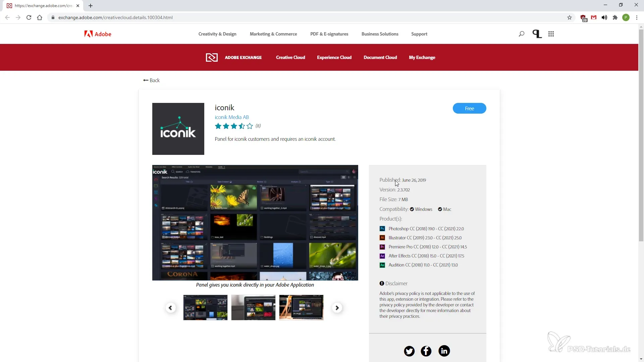This screenshot has width=644, height=362.
Task: Click the Adobe Exchange logo icon
Action: click(x=212, y=57)
